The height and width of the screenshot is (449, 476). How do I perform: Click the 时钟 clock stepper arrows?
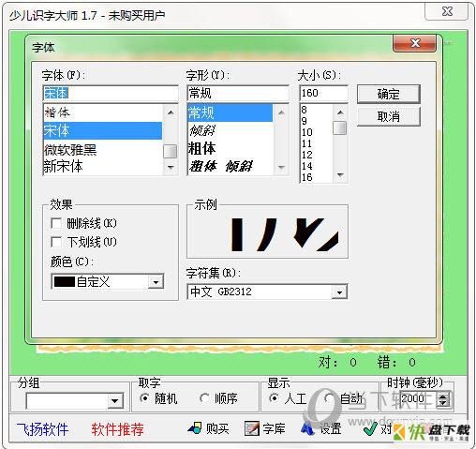point(443,399)
